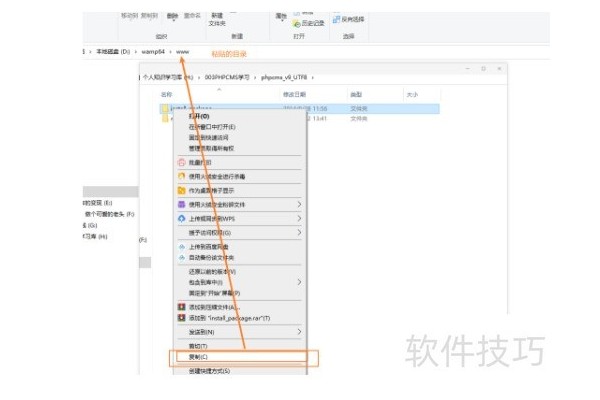Click the install_package folder icon
The width and height of the screenshot is (600, 400).
pos(165,109)
